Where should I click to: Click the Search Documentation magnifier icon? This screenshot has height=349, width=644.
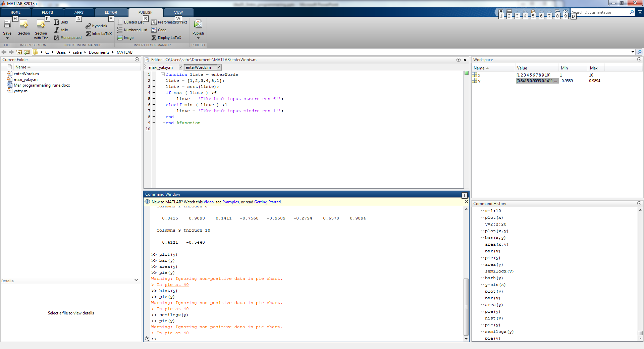632,12
